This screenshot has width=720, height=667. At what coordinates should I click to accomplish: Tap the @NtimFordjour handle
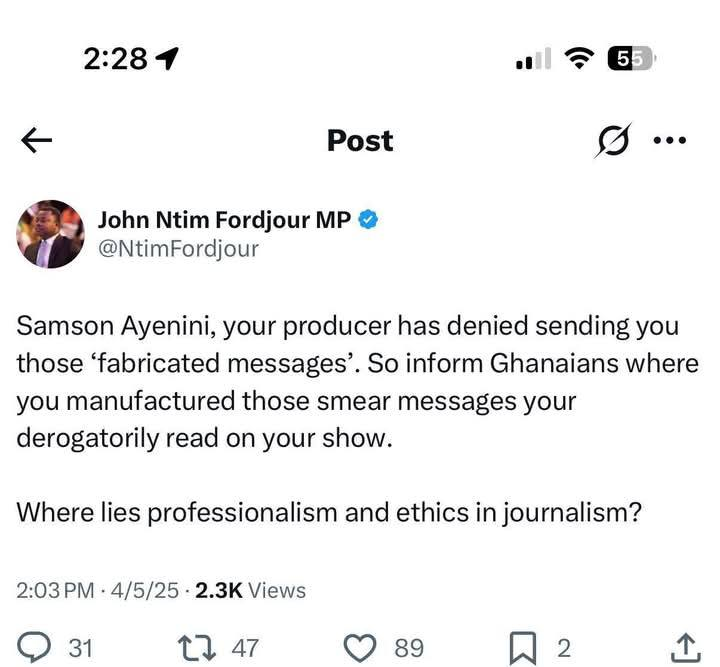[178, 249]
